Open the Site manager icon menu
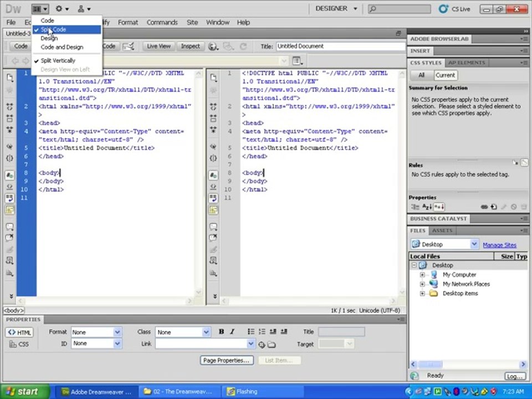 pos(84,9)
